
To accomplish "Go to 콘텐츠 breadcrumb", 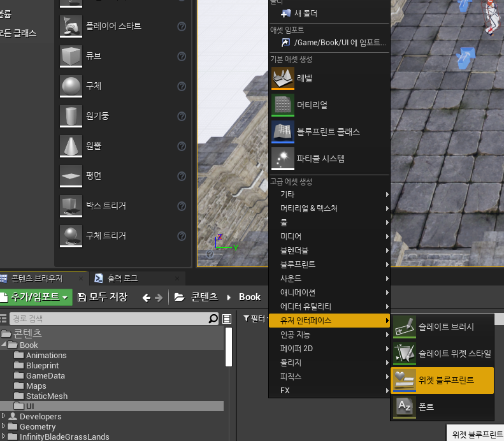I will 205,297.
